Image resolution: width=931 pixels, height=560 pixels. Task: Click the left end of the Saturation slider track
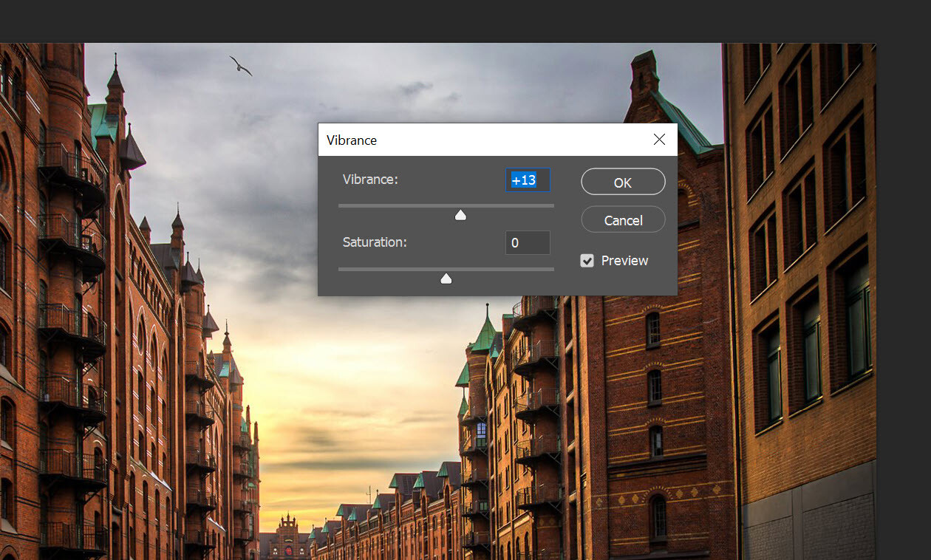(x=340, y=269)
